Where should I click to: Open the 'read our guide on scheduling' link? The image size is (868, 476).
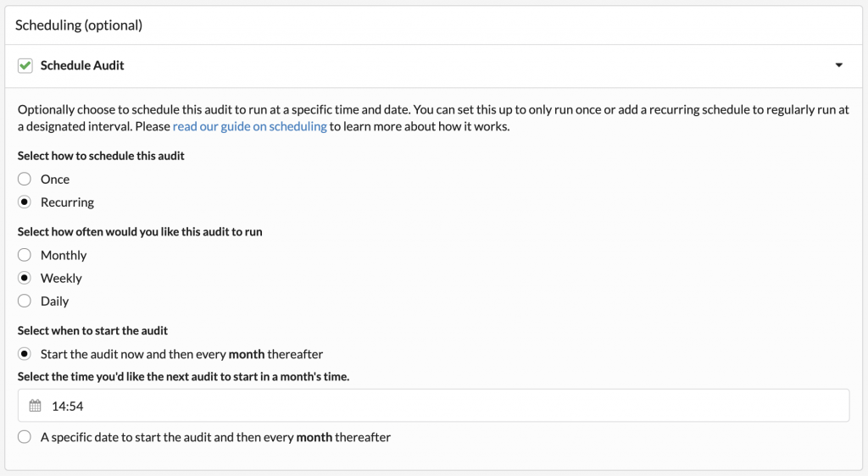[250, 126]
